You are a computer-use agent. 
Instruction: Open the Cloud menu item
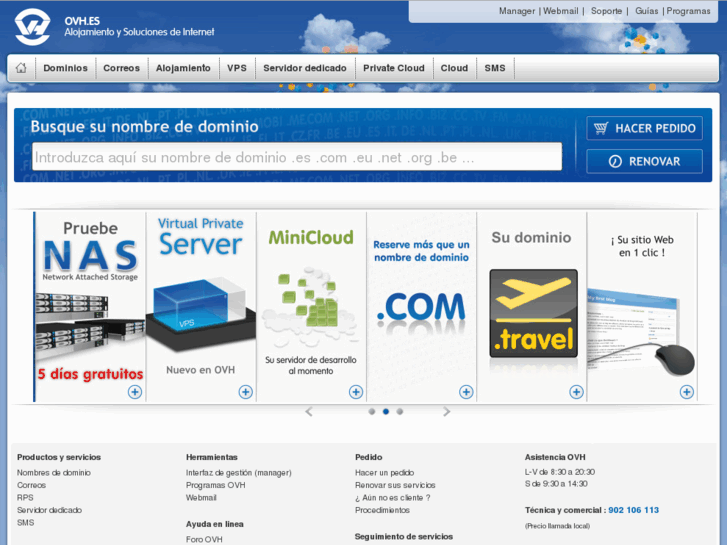coord(454,68)
